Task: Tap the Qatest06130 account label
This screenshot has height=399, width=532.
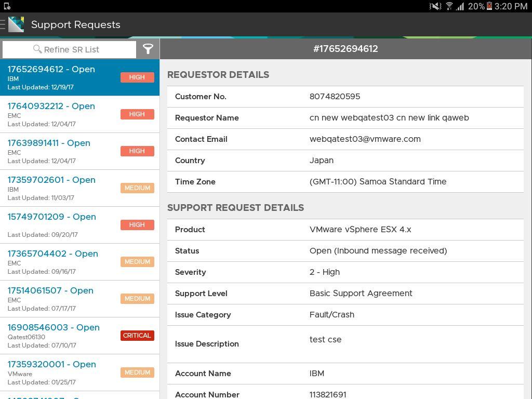Action: pos(26,337)
